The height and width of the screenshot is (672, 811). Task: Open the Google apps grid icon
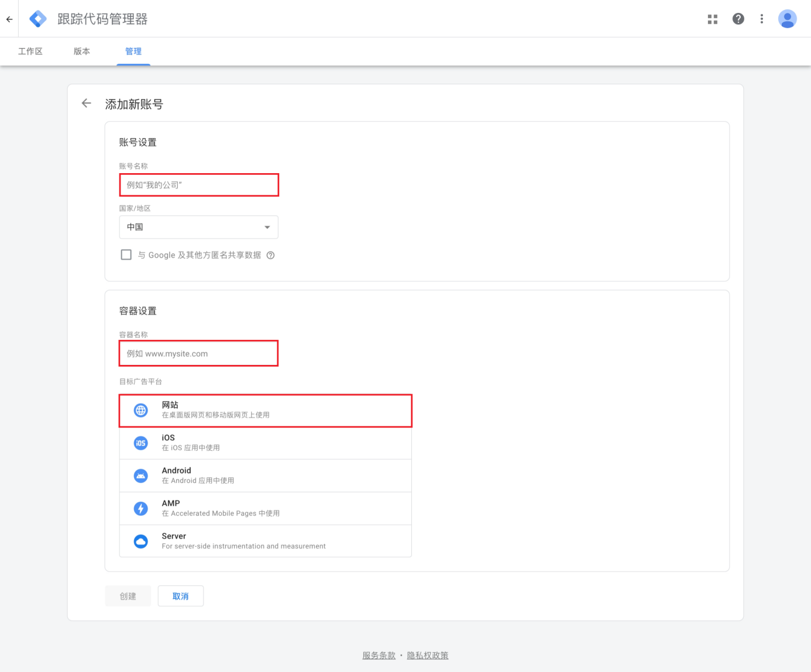pyautogui.click(x=712, y=19)
